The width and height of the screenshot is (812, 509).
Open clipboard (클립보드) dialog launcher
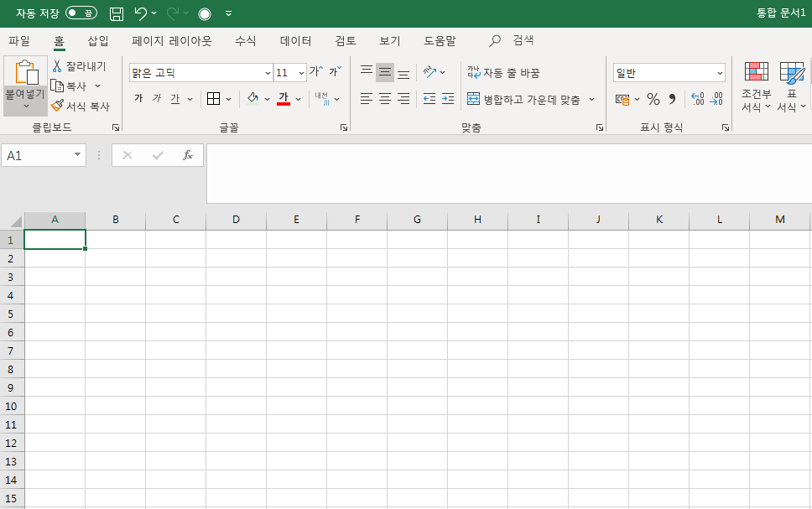(x=116, y=127)
